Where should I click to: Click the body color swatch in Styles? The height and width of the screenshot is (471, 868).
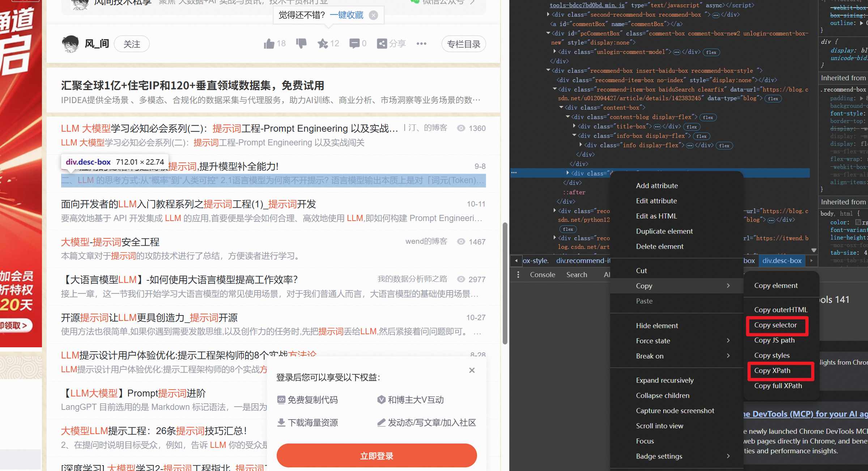click(x=858, y=222)
